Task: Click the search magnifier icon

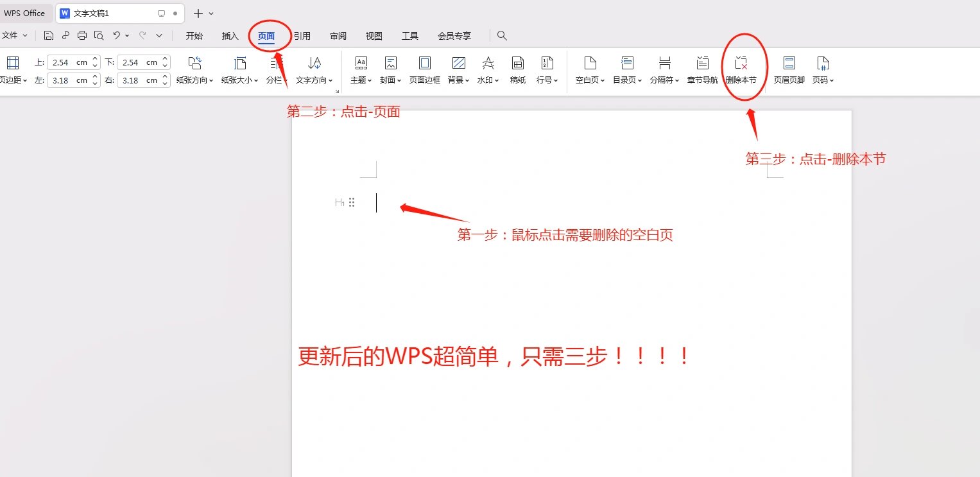Action: 502,36
